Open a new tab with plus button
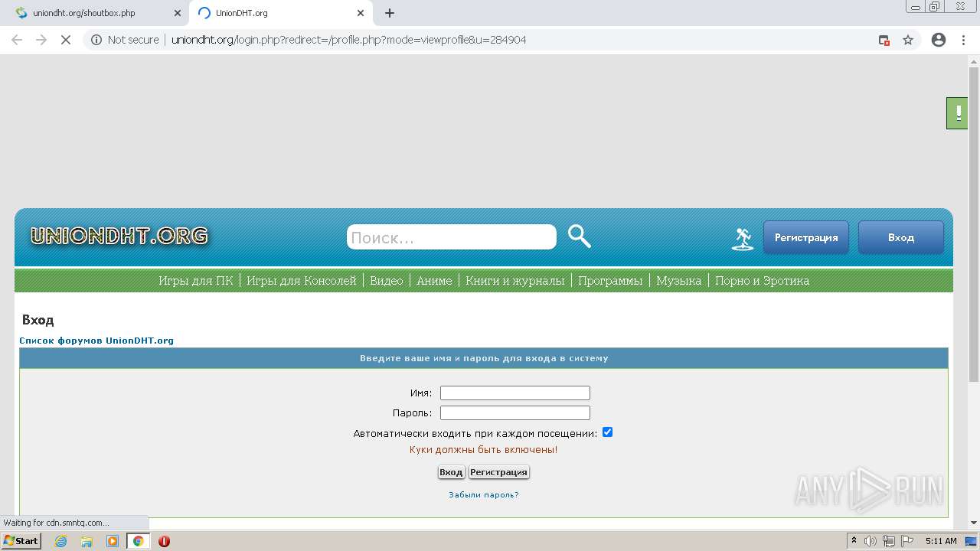The width and height of the screenshot is (980, 551). [x=390, y=13]
